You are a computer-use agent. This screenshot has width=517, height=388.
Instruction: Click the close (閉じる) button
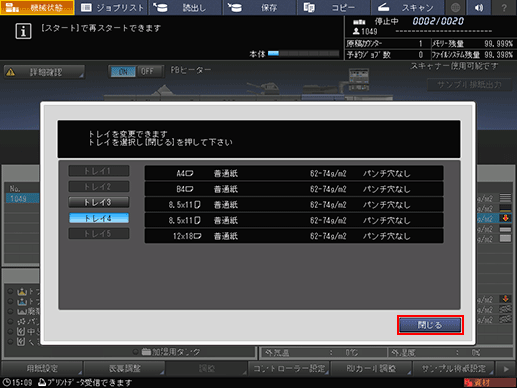click(x=430, y=325)
